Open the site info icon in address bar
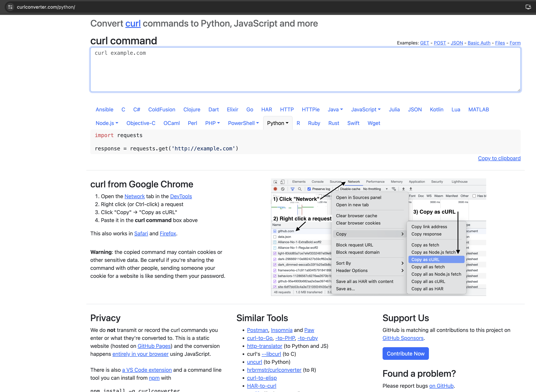This screenshot has width=536, height=392. pos(10,7)
